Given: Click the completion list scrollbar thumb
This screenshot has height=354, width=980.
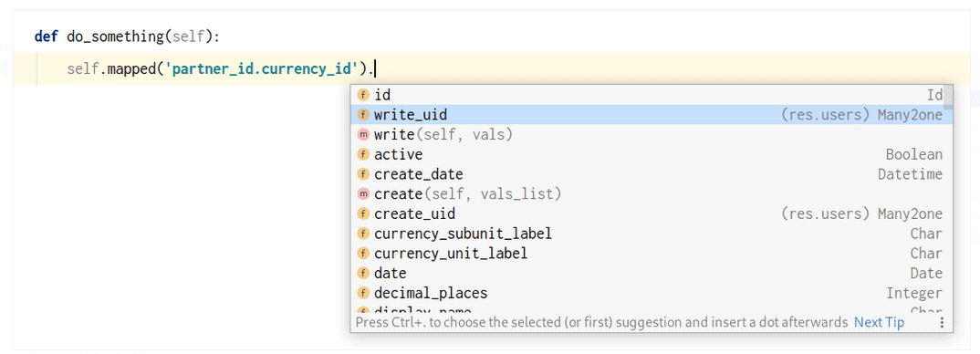Looking at the screenshot, I should pos(948,97).
